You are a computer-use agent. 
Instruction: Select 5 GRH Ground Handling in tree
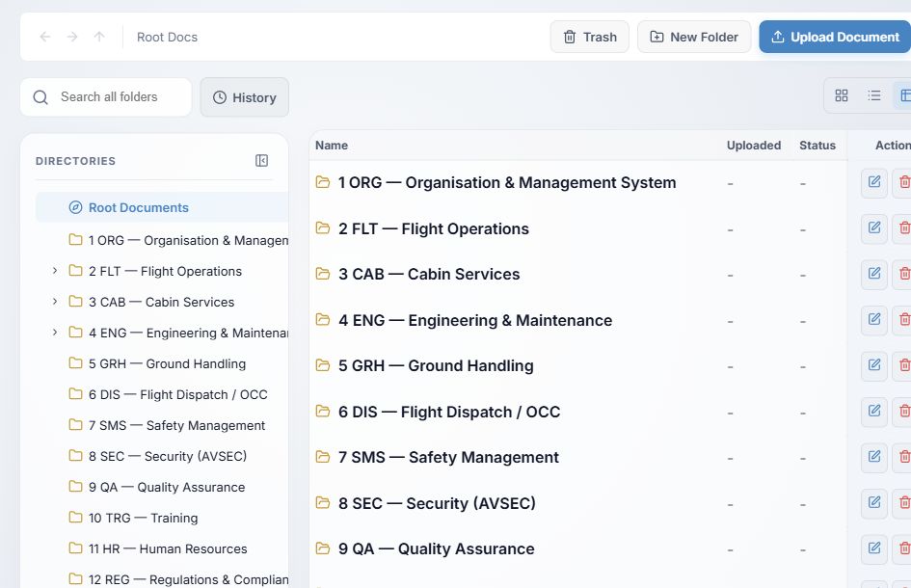point(157,363)
